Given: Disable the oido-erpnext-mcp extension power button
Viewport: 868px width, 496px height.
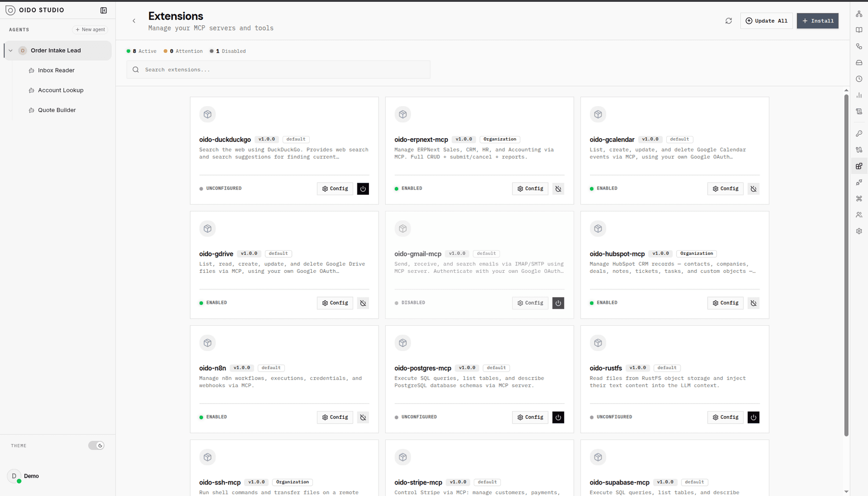Looking at the screenshot, I should [x=558, y=189].
